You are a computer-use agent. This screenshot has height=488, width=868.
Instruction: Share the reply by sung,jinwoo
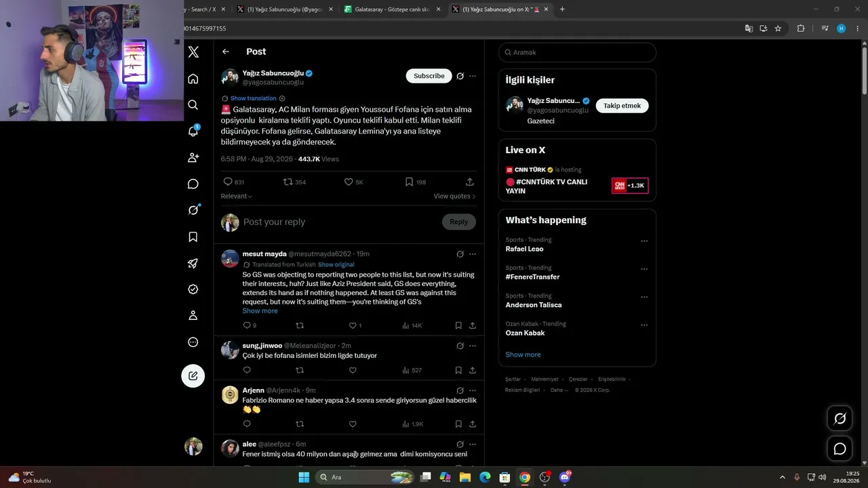point(473,370)
